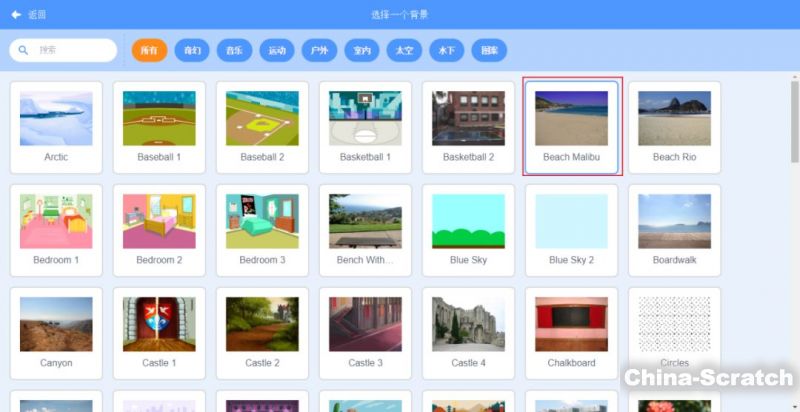Choose the Arctic backdrop
Screen dimensions: 800x412
pos(56,127)
